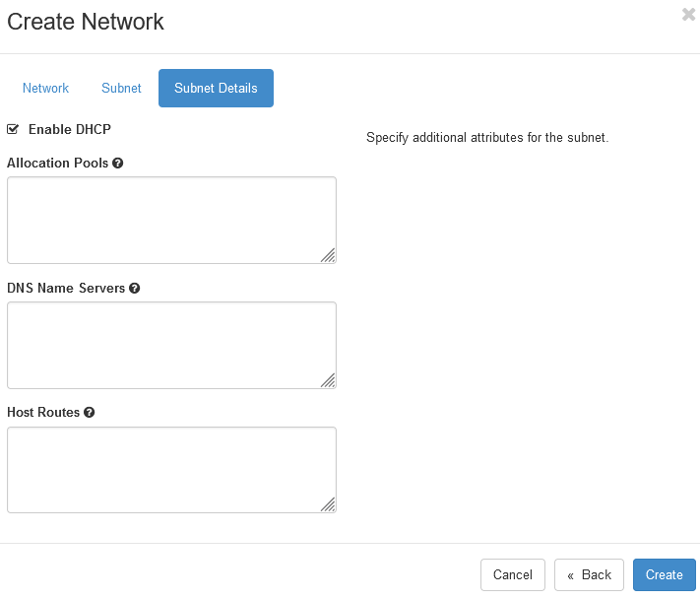Go back with the Back button
This screenshot has height=599, width=700.
589,574
